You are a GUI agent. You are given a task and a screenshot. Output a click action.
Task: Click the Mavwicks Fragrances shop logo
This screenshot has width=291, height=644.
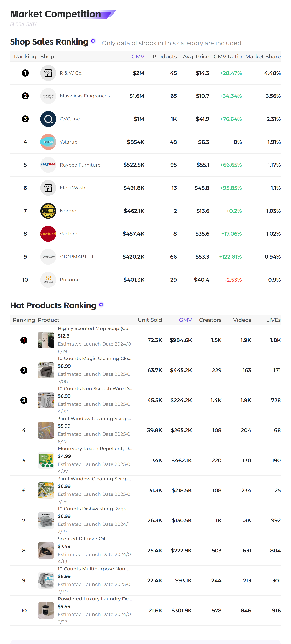[48, 96]
